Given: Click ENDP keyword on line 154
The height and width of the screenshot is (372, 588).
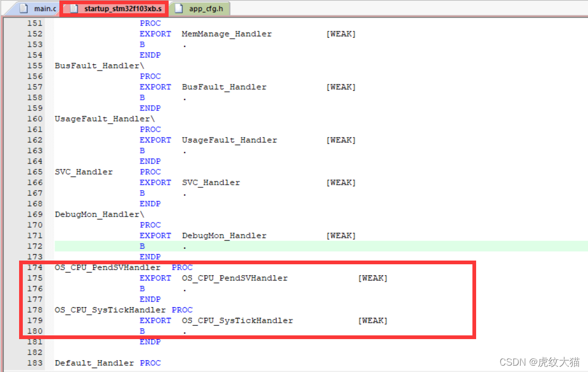Looking at the screenshot, I should (x=150, y=55).
